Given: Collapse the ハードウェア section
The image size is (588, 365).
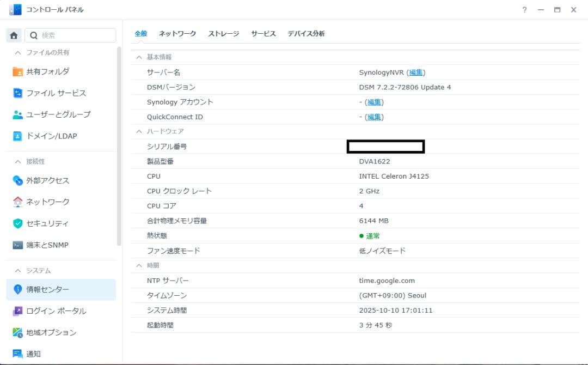Looking at the screenshot, I should pos(139,131).
